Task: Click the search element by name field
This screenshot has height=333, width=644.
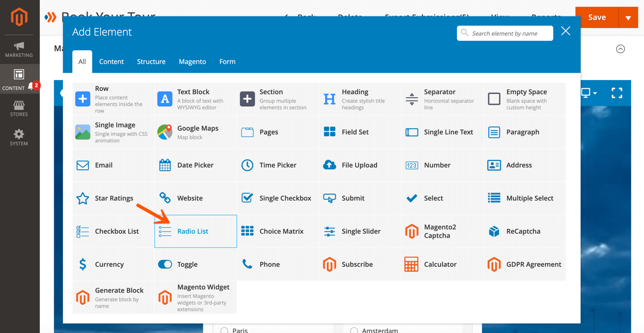Action: (504, 33)
